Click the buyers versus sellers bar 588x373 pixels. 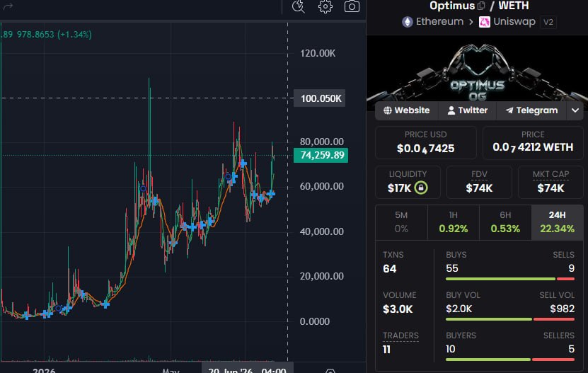point(510,360)
